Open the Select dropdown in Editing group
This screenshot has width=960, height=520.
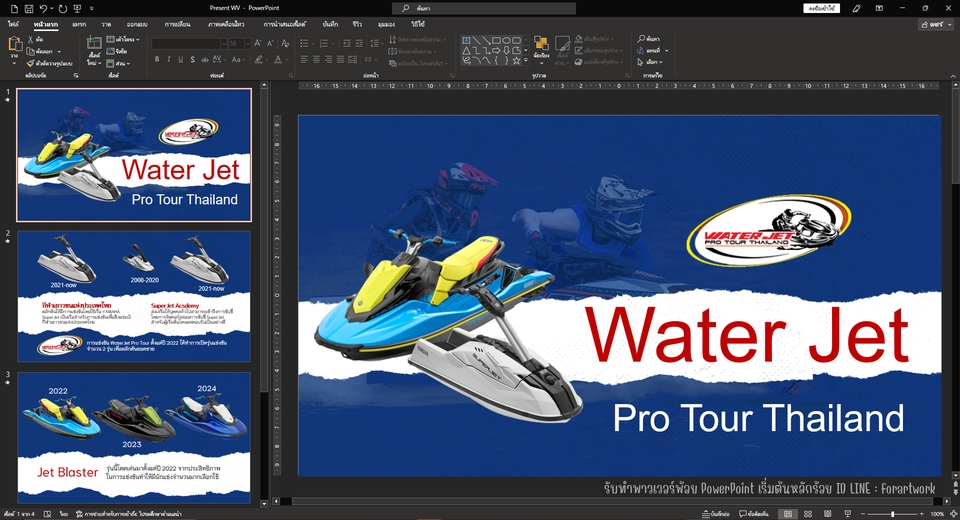click(x=649, y=62)
